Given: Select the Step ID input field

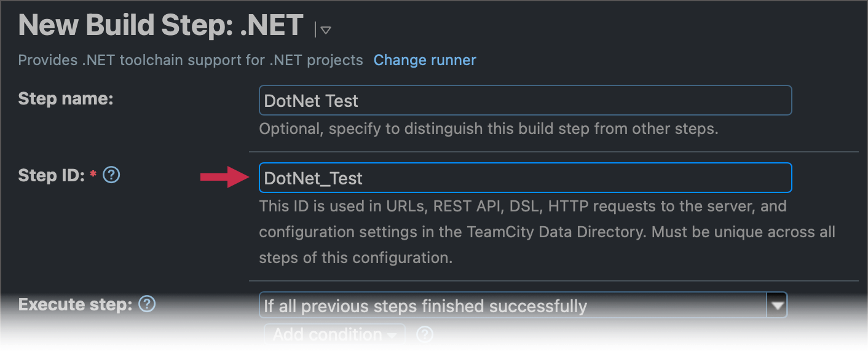Looking at the screenshot, I should [523, 178].
